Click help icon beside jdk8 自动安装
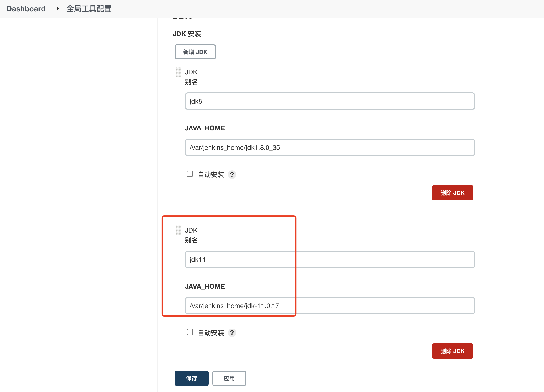This screenshot has width=544, height=392. [232, 175]
